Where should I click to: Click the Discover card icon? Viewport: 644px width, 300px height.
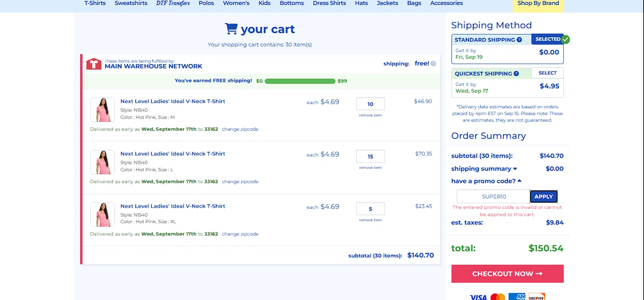[x=537, y=297]
